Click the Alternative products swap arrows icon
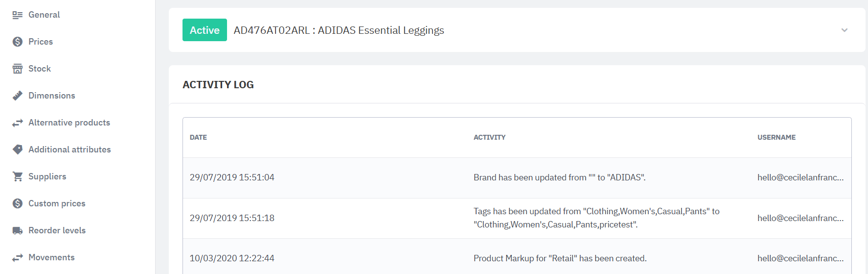Image resolution: width=868 pixels, height=274 pixels. [x=18, y=123]
